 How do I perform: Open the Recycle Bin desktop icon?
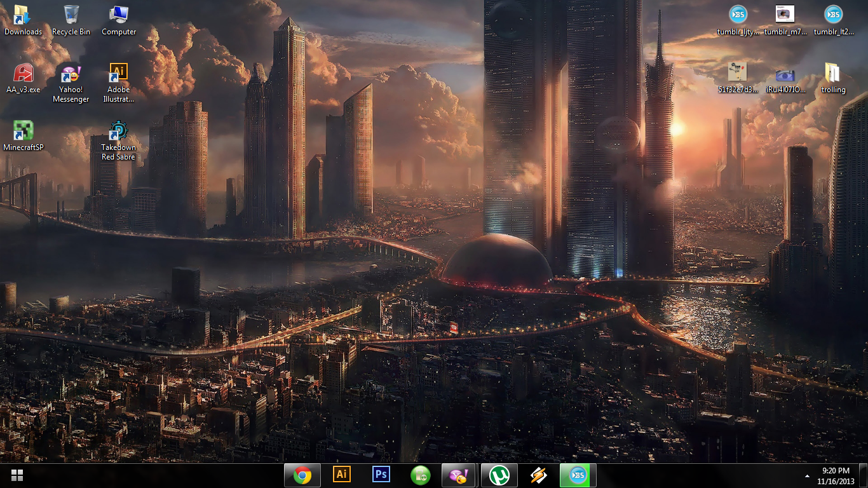pyautogui.click(x=71, y=20)
